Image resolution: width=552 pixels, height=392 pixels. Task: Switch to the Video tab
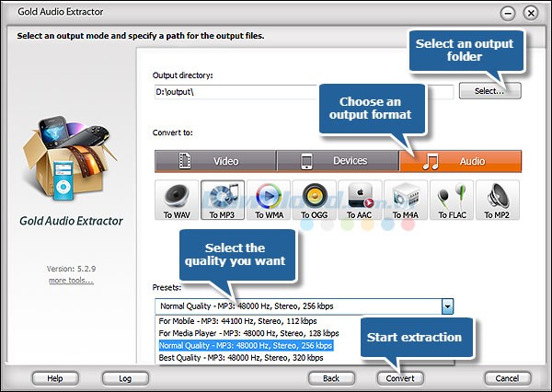click(x=214, y=161)
